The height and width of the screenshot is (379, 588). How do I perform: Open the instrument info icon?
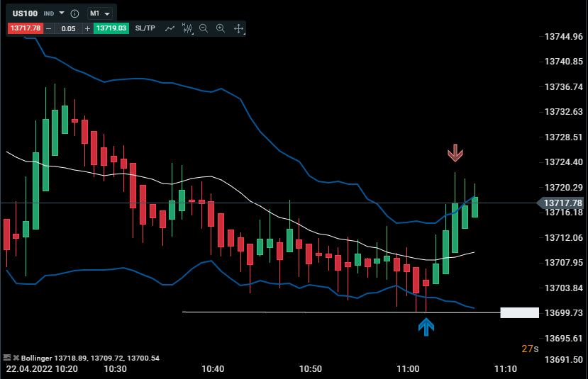[74, 13]
